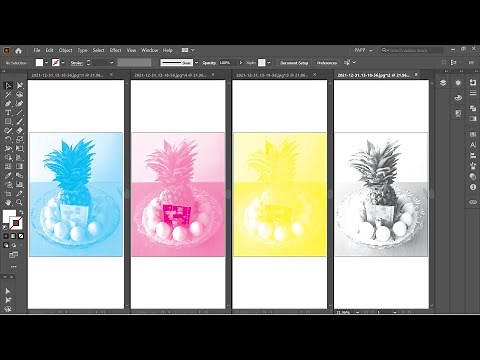The height and width of the screenshot is (360, 480).
Task: Open the Edit menu
Action: coord(49,50)
